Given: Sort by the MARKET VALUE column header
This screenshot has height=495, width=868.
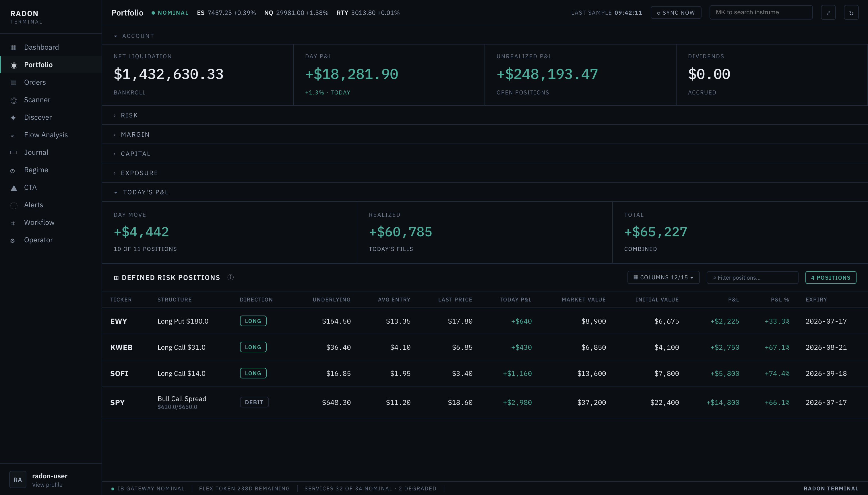Looking at the screenshot, I should 584,300.
